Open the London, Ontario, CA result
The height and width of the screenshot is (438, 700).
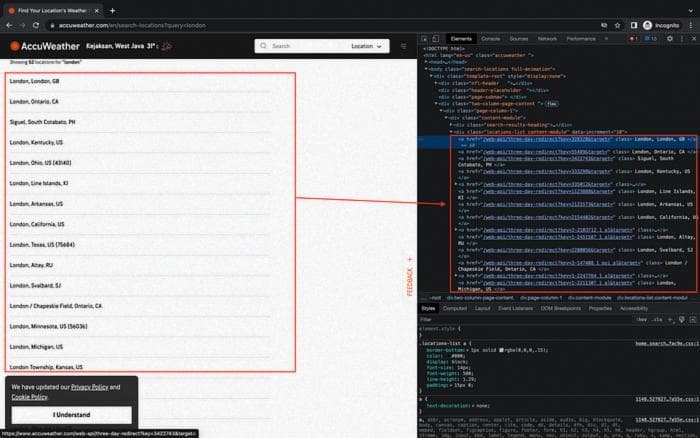(x=34, y=102)
